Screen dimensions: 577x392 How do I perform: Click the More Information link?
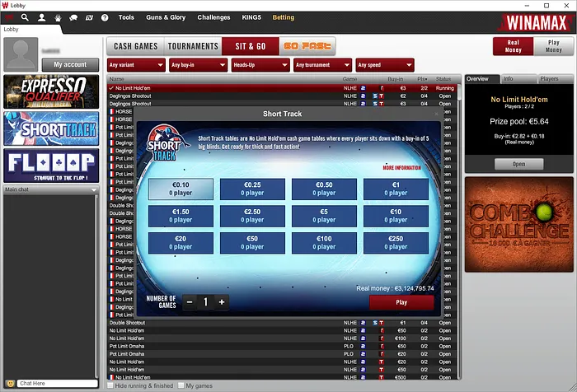(x=402, y=167)
